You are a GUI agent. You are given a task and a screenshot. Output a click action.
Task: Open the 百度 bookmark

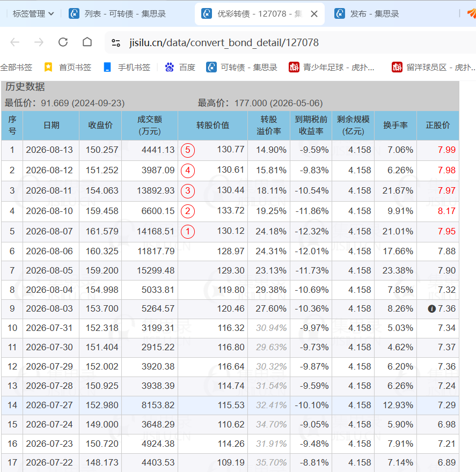180,68
